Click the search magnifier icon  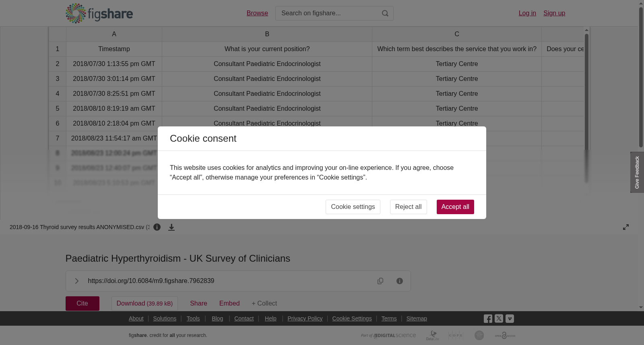(385, 13)
